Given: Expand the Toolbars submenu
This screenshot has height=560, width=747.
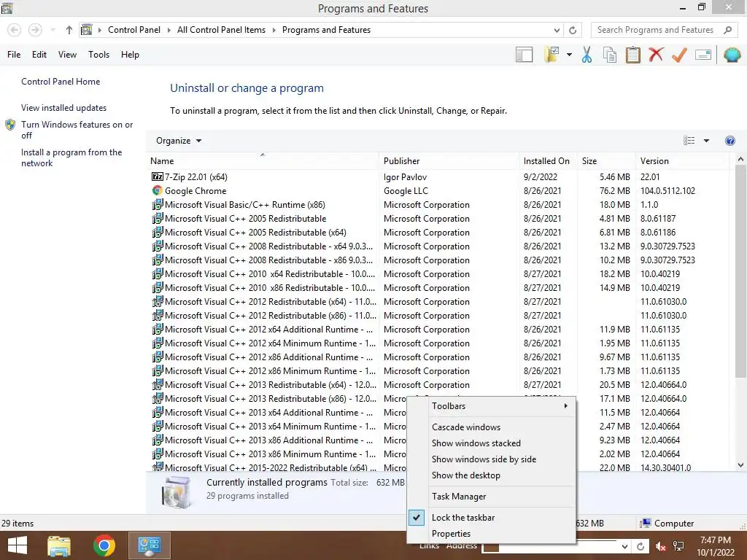Looking at the screenshot, I should click(x=491, y=406).
